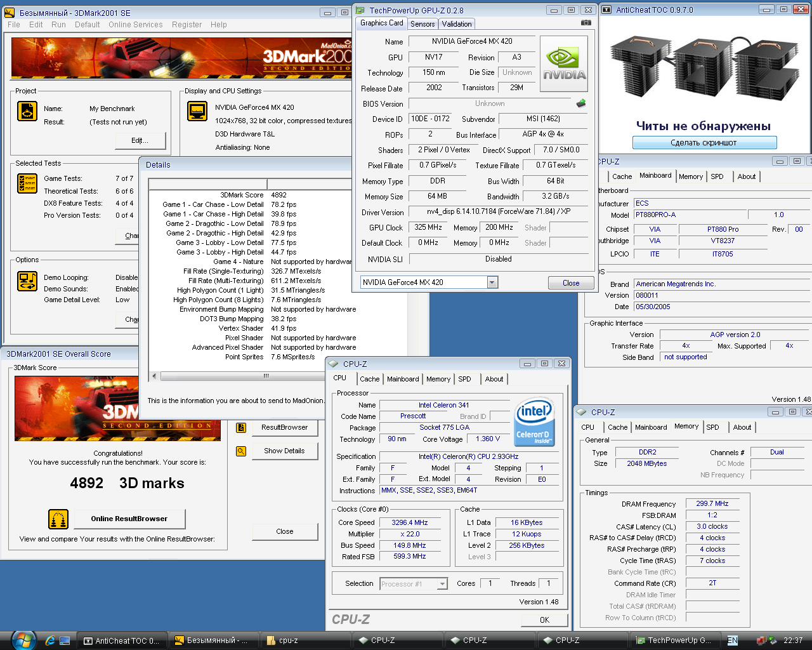Viewport: 812px width, 650px height.
Task: Open SPD tab in the ECS motherboard CPU-Z window
Action: (x=717, y=176)
